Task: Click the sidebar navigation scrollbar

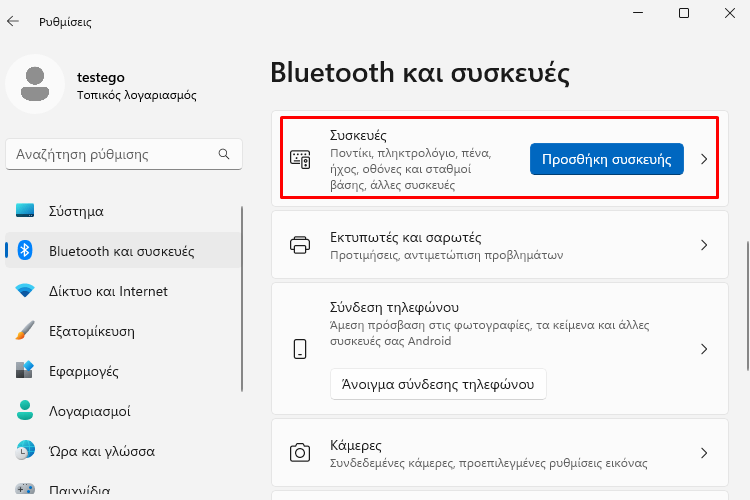Action: (x=242, y=299)
